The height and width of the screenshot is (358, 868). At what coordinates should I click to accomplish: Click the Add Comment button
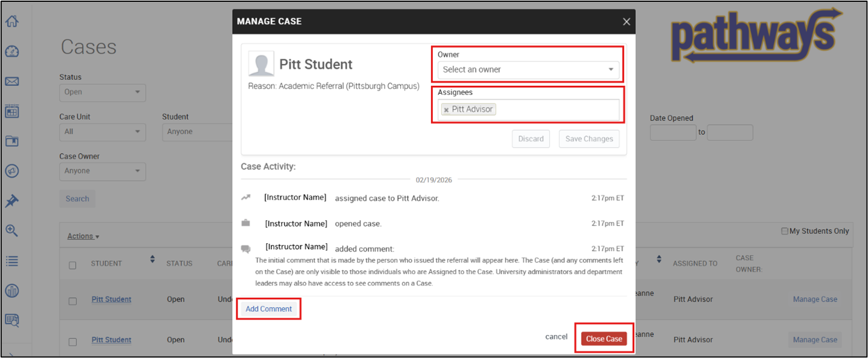pos(268,309)
